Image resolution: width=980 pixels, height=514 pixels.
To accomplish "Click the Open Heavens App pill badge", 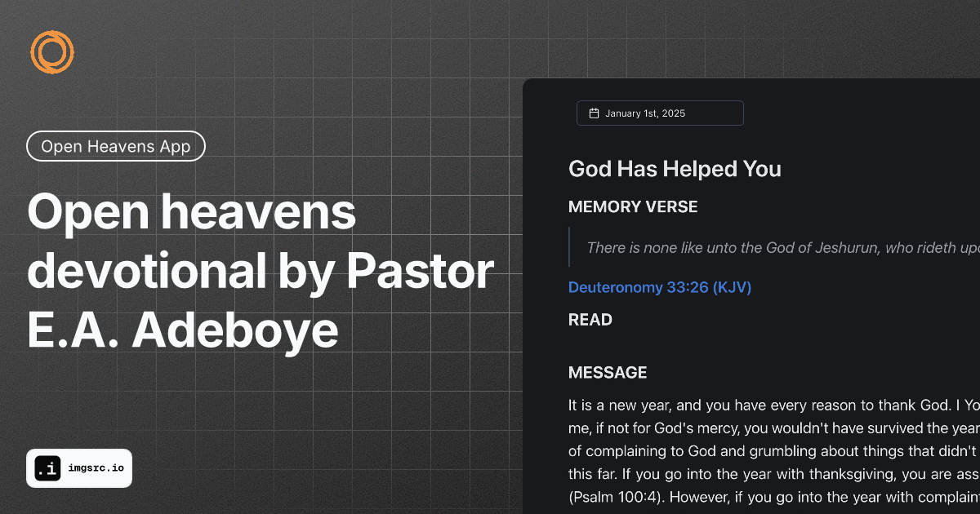I will click(x=116, y=147).
